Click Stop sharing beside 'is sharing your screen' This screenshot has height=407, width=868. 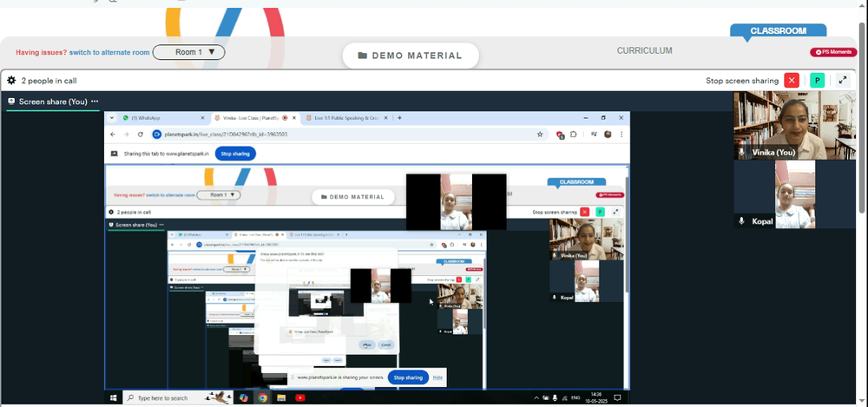pos(408,377)
